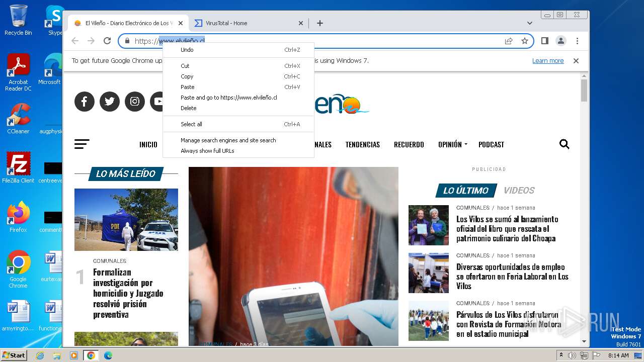Choose Select all in context menu
The height and width of the screenshot is (362, 644).
point(238,124)
